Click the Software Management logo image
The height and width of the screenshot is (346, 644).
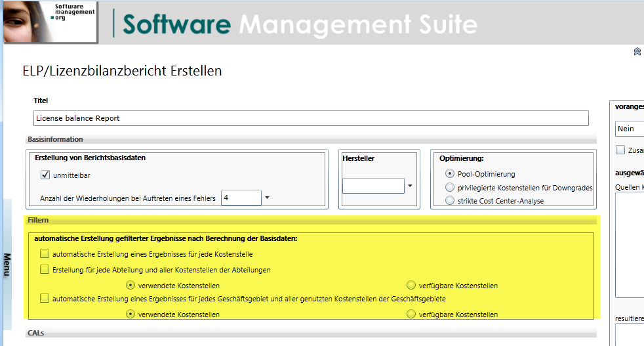(x=50, y=22)
